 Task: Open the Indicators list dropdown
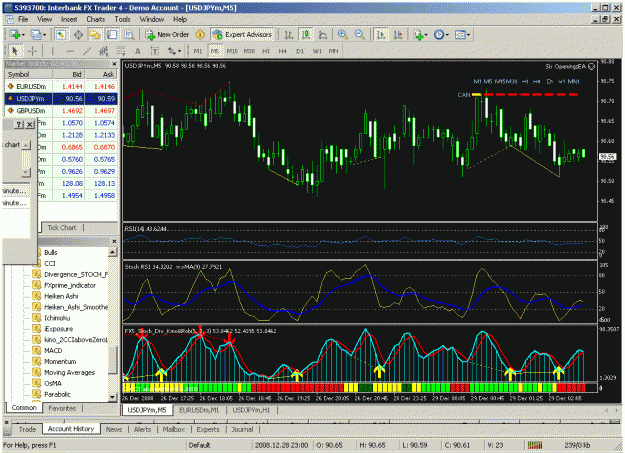[420, 35]
